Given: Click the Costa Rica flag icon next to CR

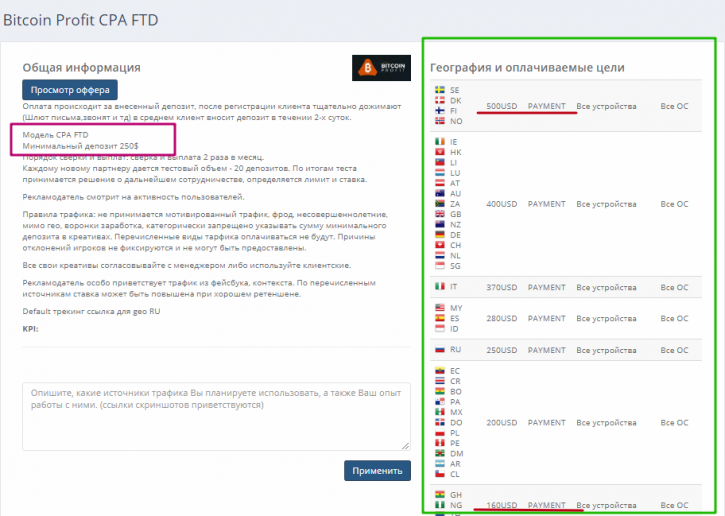Looking at the screenshot, I should pos(440,381).
